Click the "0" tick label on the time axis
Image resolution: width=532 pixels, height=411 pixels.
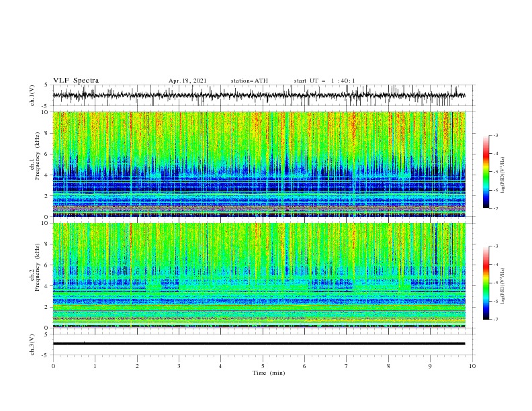click(x=53, y=366)
